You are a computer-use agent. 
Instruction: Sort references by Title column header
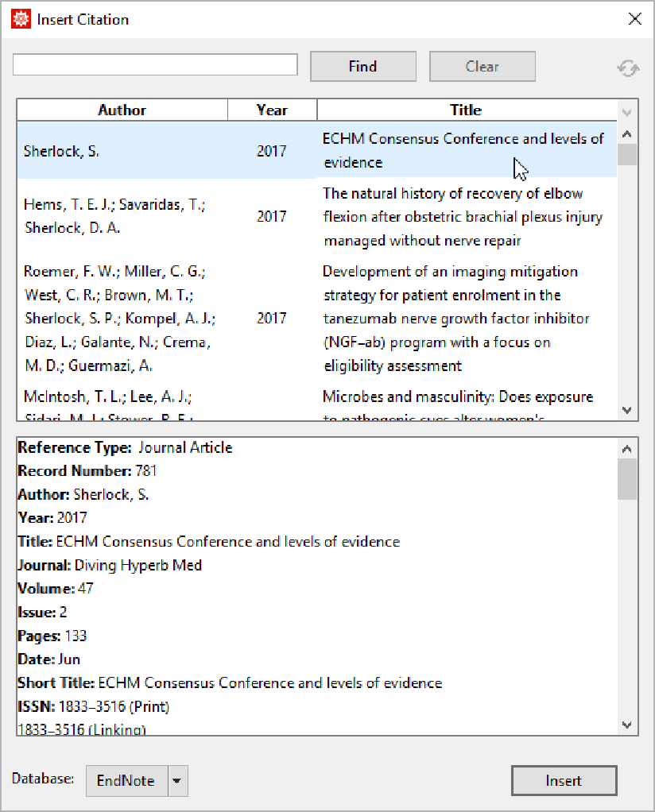pos(466,110)
